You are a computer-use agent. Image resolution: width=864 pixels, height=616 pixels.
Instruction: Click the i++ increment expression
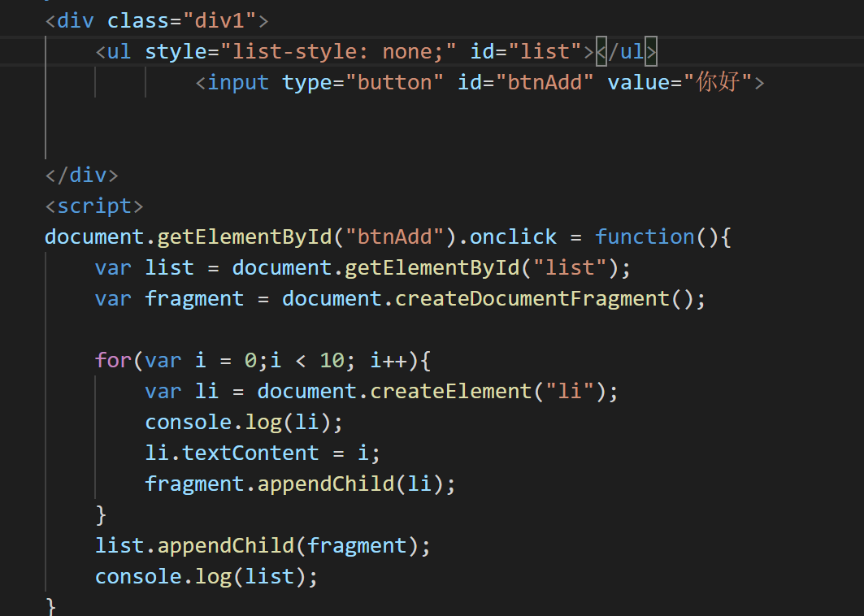coord(389,360)
